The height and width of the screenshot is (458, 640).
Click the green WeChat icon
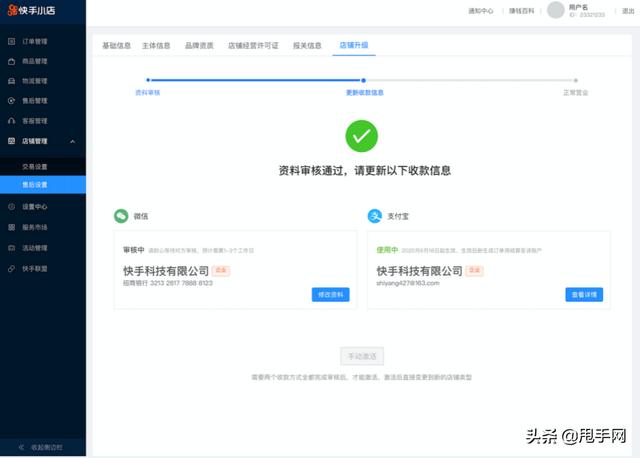point(121,216)
